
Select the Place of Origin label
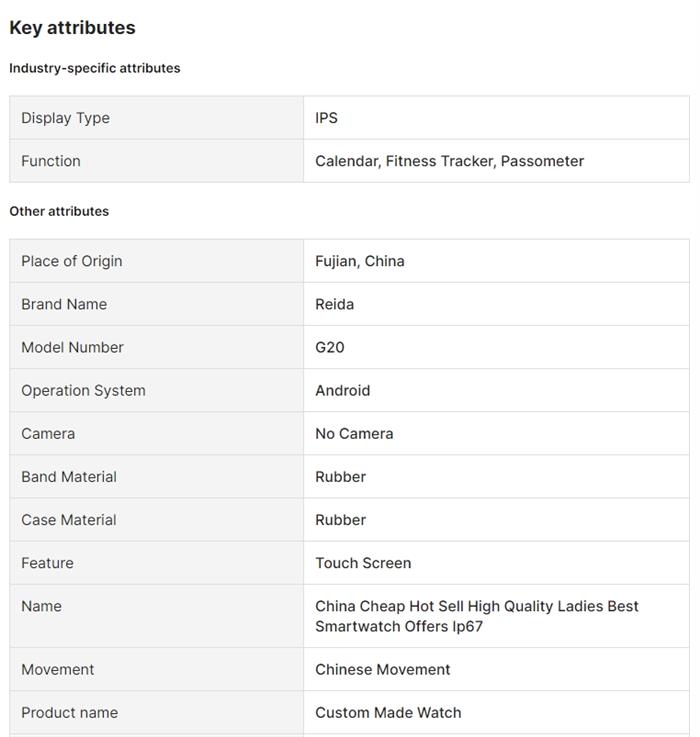click(x=71, y=261)
